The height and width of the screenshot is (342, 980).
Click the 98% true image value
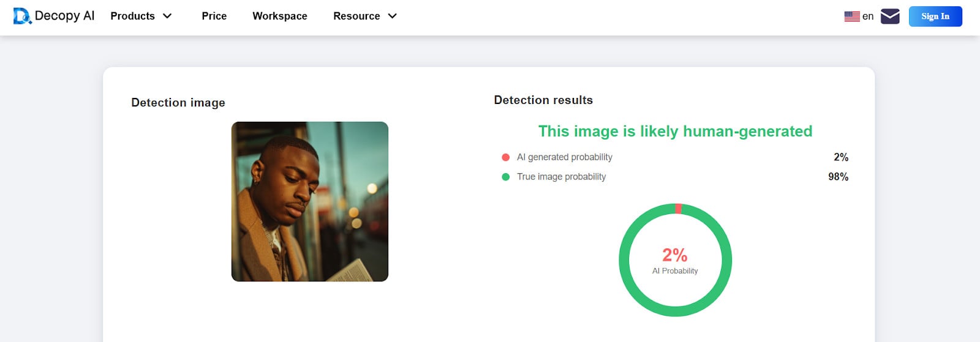pos(838,177)
